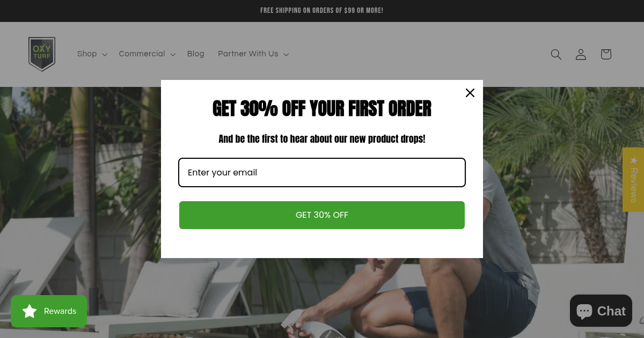Open the Rewards program button
This screenshot has height=338, width=644.
pyautogui.click(x=49, y=311)
